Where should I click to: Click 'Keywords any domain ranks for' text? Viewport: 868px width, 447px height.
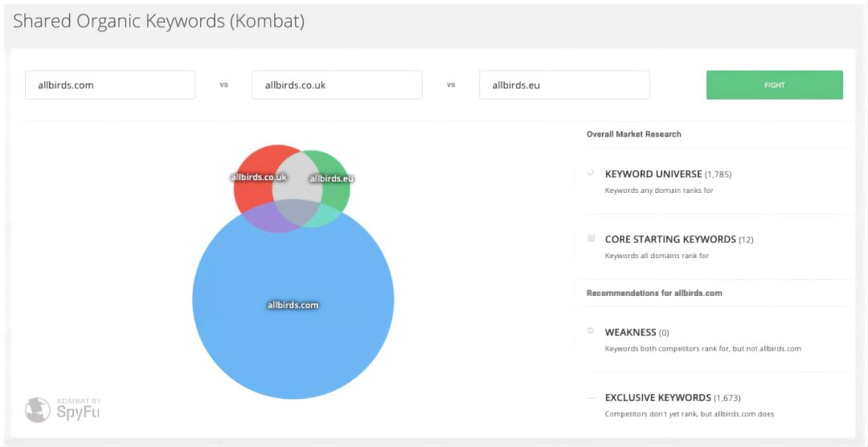point(659,191)
